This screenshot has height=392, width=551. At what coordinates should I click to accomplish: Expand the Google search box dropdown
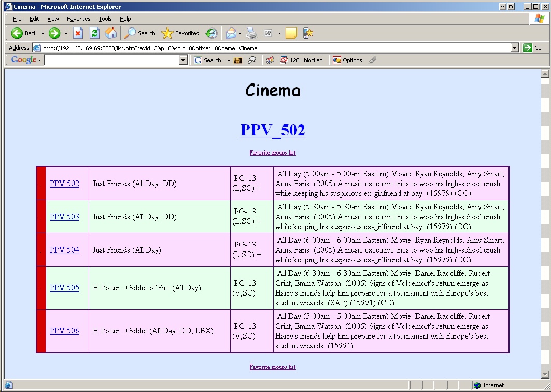point(183,61)
